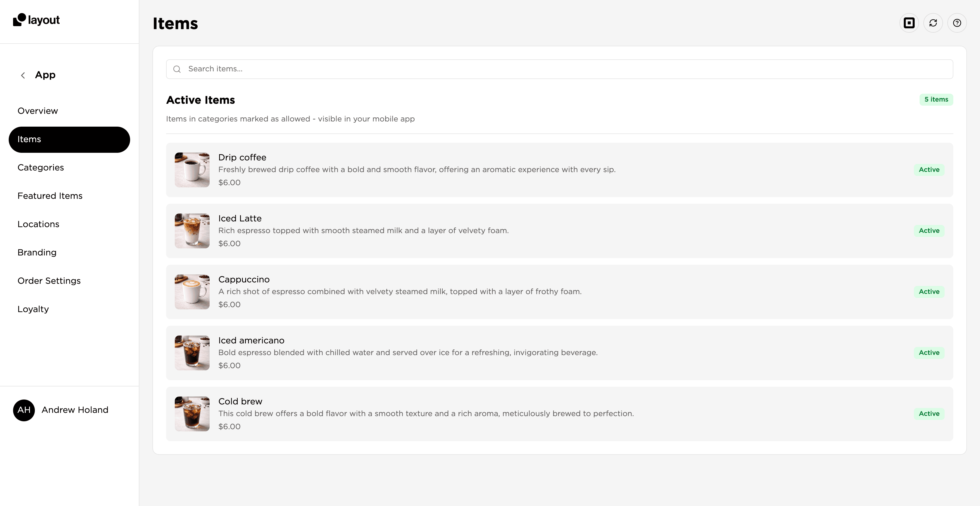Open Order Settings from the sidebar
This screenshot has height=506, width=980.
pyautogui.click(x=49, y=281)
